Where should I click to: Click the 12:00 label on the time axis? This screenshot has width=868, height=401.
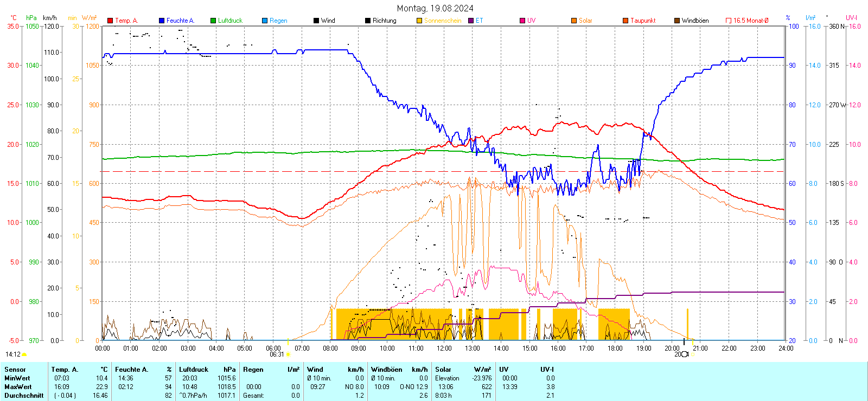tap(444, 348)
